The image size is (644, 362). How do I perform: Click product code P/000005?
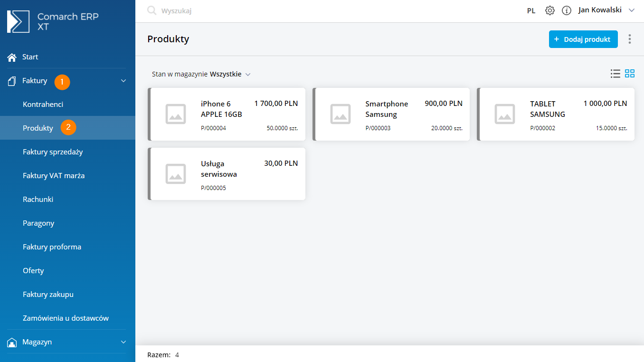[214, 188]
